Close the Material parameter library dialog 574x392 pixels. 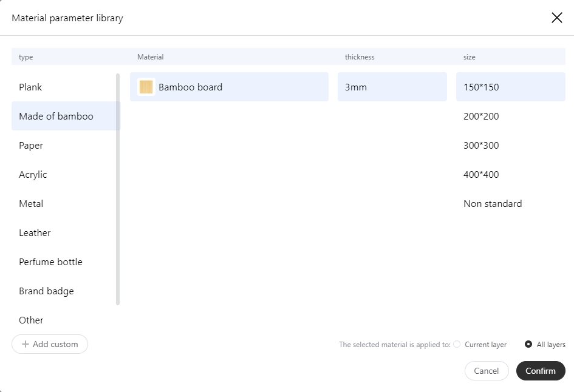(x=556, y=18)
